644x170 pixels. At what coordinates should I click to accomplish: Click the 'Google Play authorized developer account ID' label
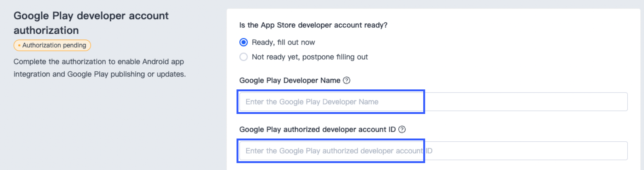pos(318,129)
